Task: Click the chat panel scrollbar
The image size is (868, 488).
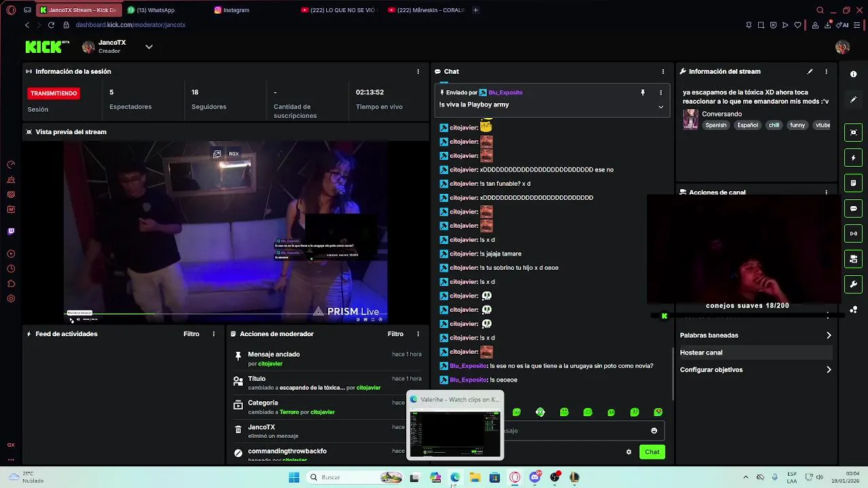Action: pyautogui.click(x=672, y=373)
